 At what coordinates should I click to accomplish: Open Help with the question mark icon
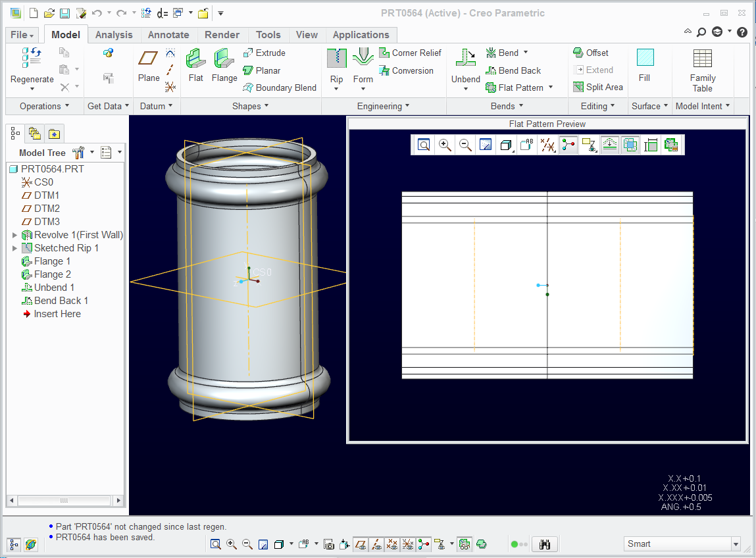[742, 32]
